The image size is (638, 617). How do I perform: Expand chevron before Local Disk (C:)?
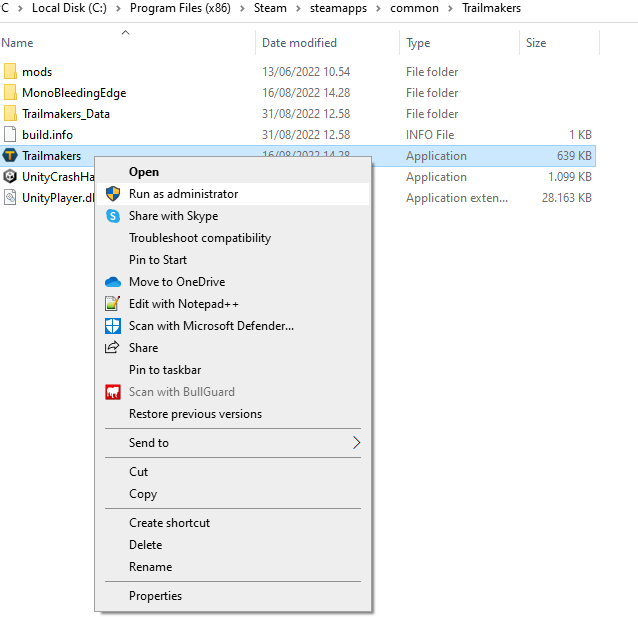click(20, 8)
